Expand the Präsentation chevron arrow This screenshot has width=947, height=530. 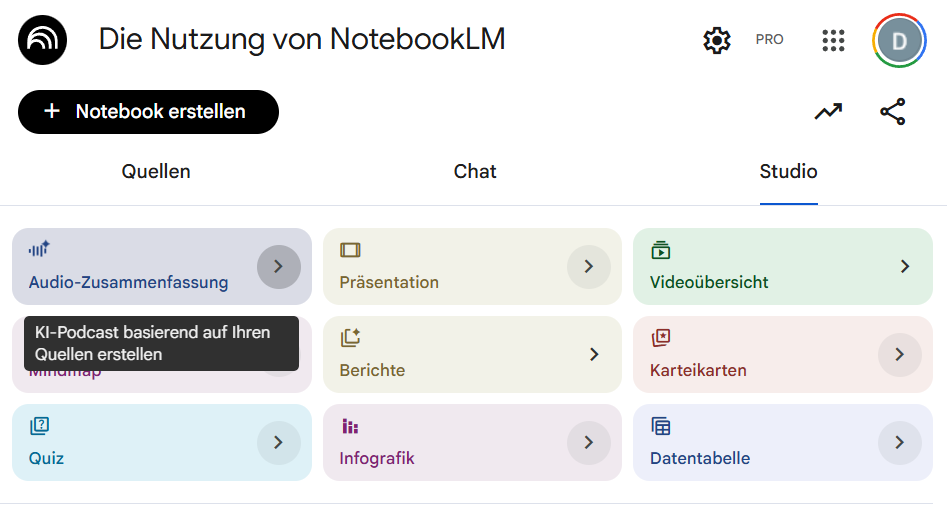coord(589,266)
